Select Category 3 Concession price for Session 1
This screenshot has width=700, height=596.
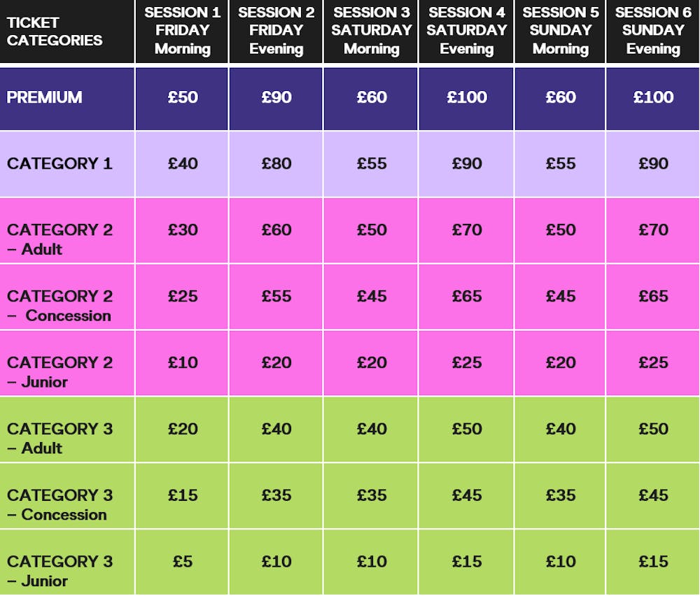pyautogui.click(x=183, y=495)
